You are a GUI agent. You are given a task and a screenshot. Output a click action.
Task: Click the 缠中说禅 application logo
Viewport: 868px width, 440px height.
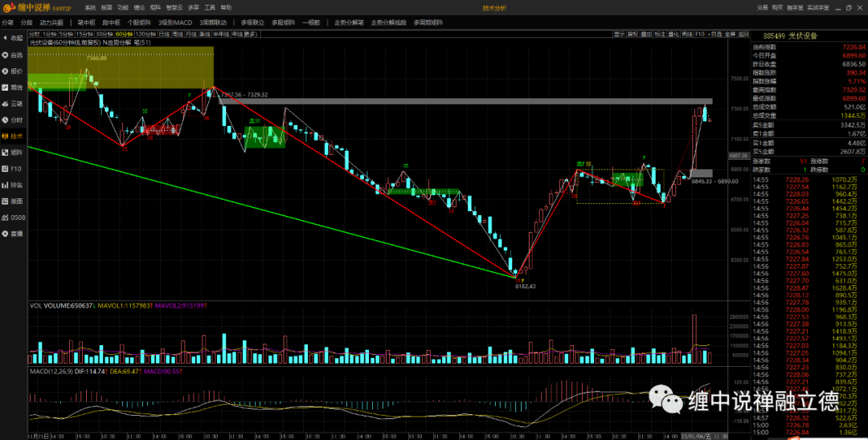(x=37, y=8)
